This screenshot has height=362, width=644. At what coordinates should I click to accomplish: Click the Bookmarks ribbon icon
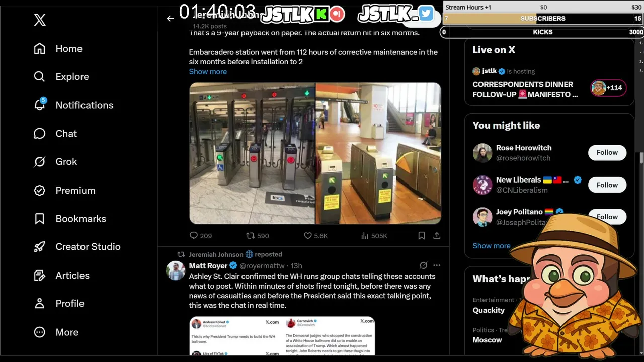click(x=40, y=219)
